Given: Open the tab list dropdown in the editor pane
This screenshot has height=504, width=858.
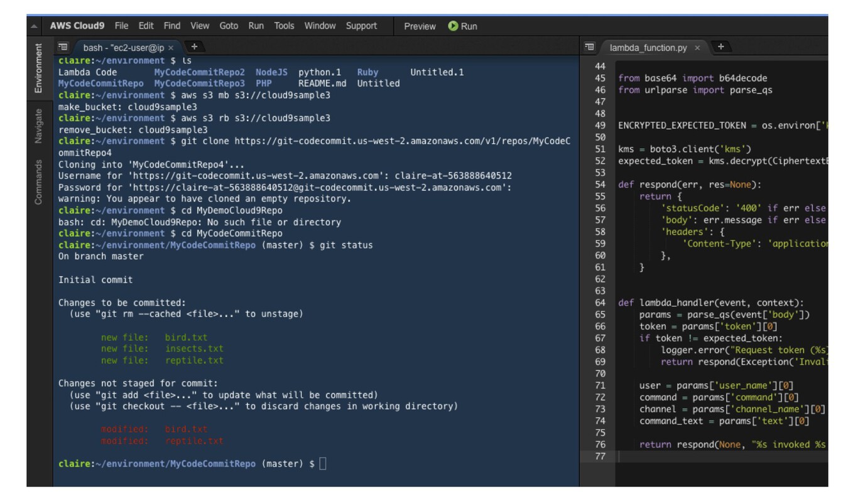Looking at the screenshot, I should (x=589, y=46).
